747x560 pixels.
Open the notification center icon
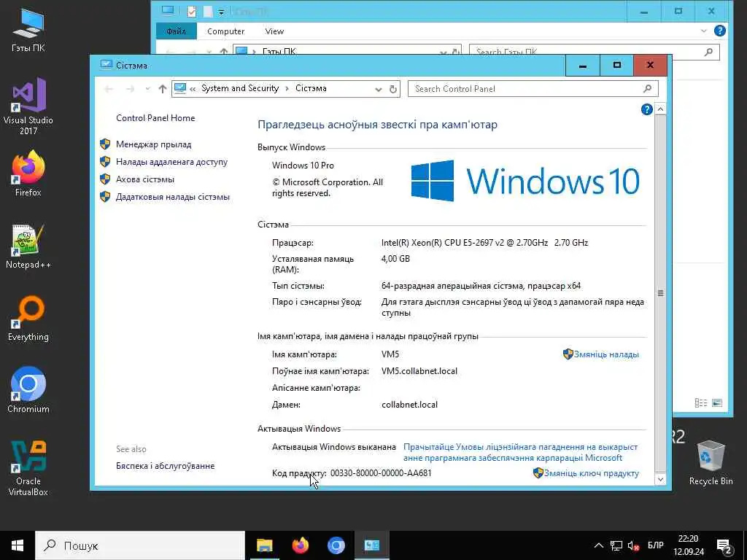click(x=724, y=546)
